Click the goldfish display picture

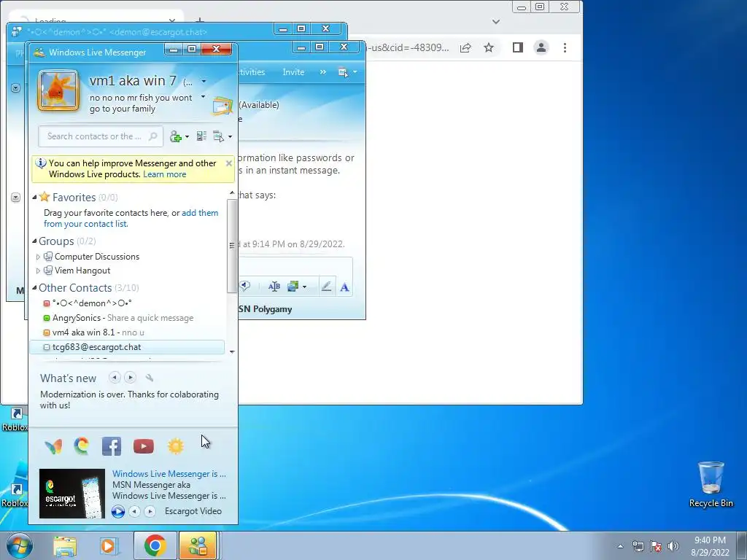[x=58, y=90]
